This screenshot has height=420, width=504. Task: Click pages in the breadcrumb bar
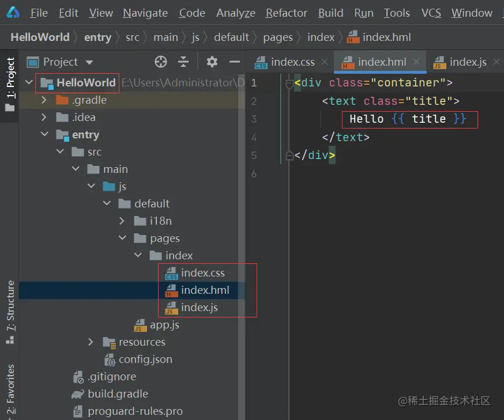coord(278,37)
